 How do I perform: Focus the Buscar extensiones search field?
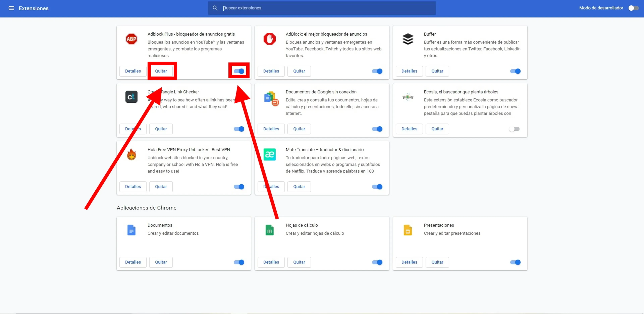(x=322, y=8)
